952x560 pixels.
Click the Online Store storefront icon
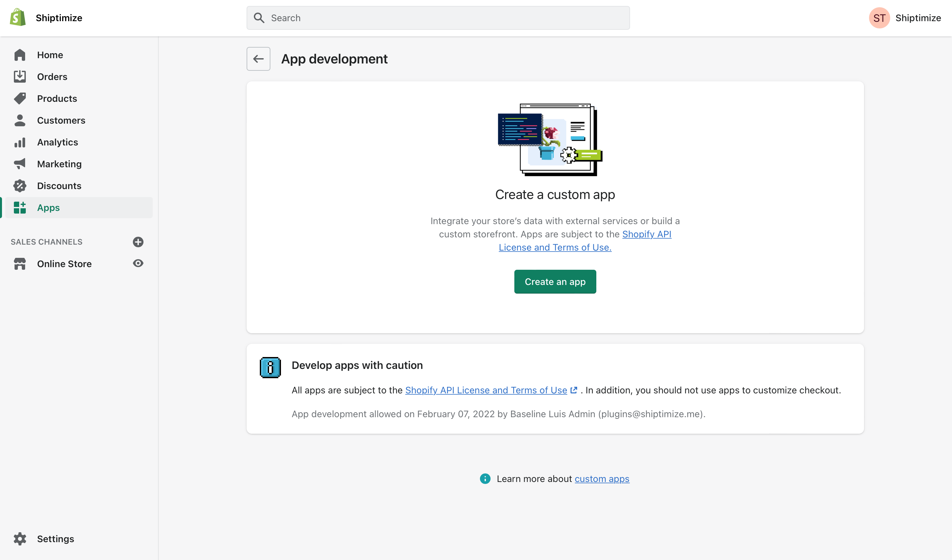coord(20,264)
